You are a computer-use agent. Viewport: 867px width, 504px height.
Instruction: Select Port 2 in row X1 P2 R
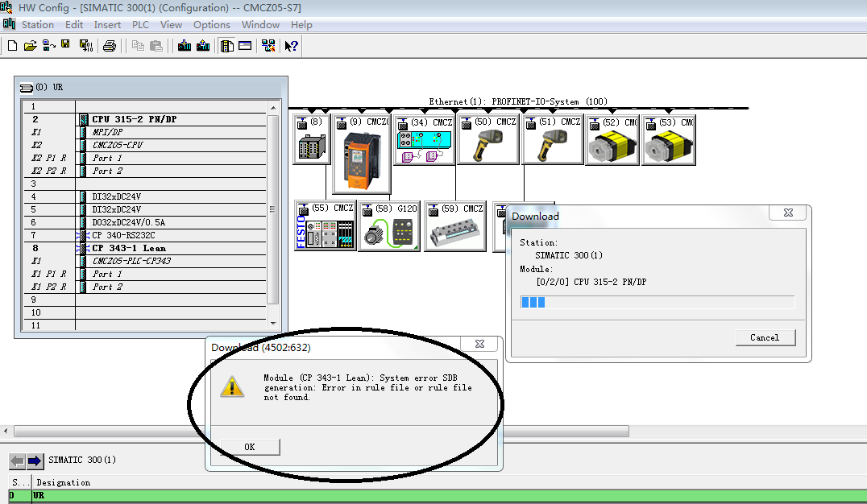143,287
